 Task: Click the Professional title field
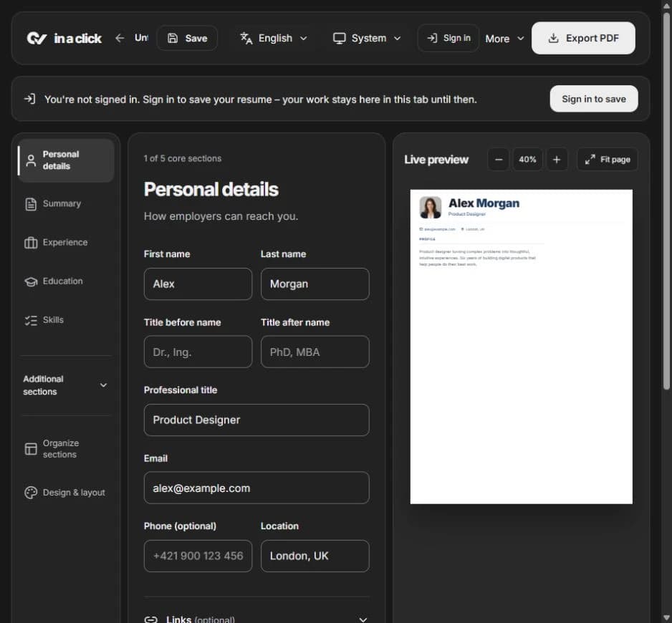[x=256, y=420]
